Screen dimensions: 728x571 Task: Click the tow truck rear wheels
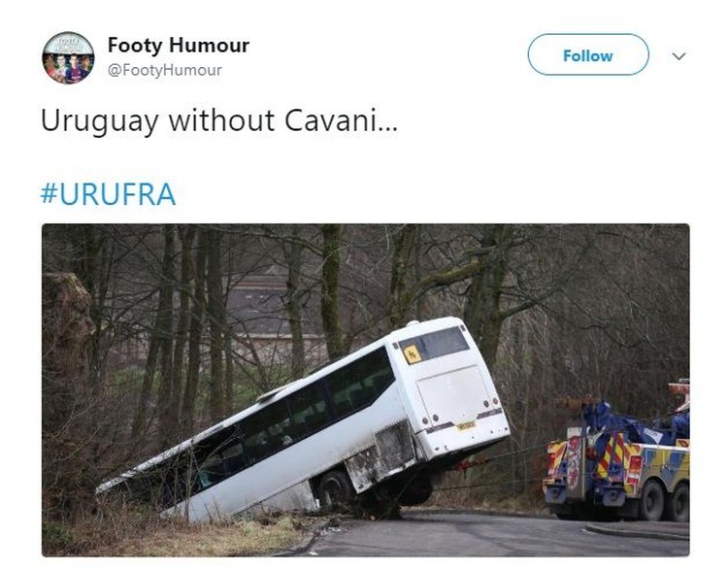pos(665,501)
